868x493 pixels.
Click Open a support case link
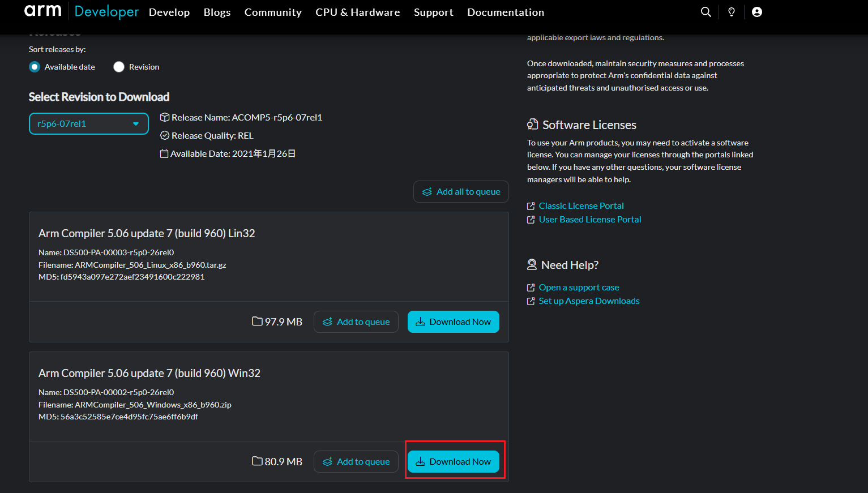579,288
